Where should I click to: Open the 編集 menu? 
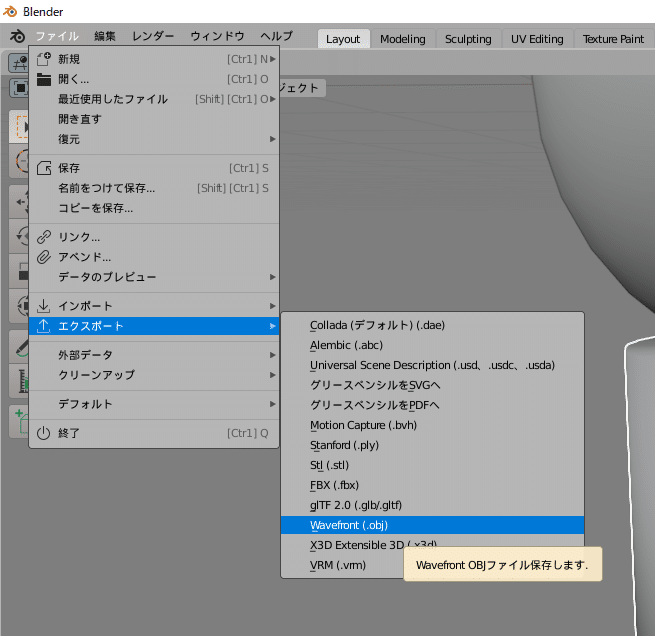click(104, 36)
